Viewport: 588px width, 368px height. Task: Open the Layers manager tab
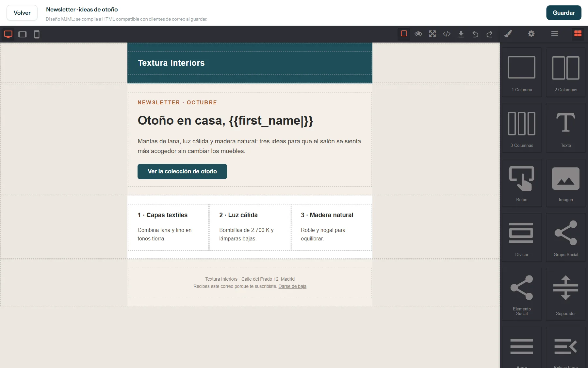(x=554, y=34)
